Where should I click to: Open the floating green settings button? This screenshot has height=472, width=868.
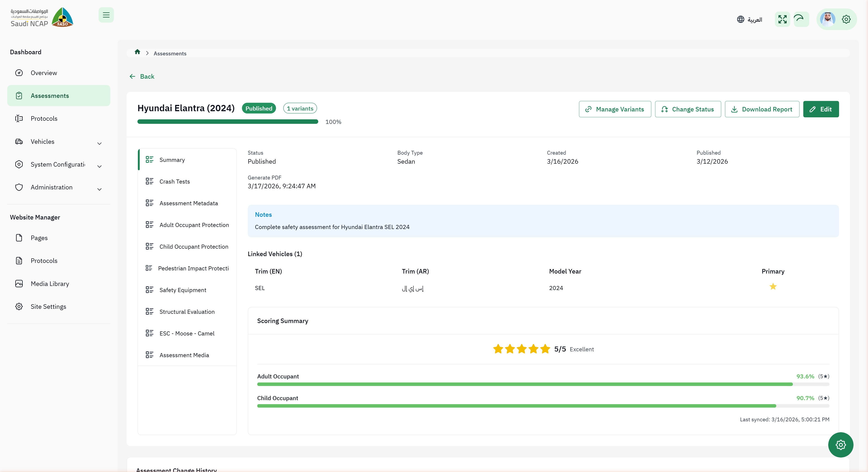(x=841, y=445)
